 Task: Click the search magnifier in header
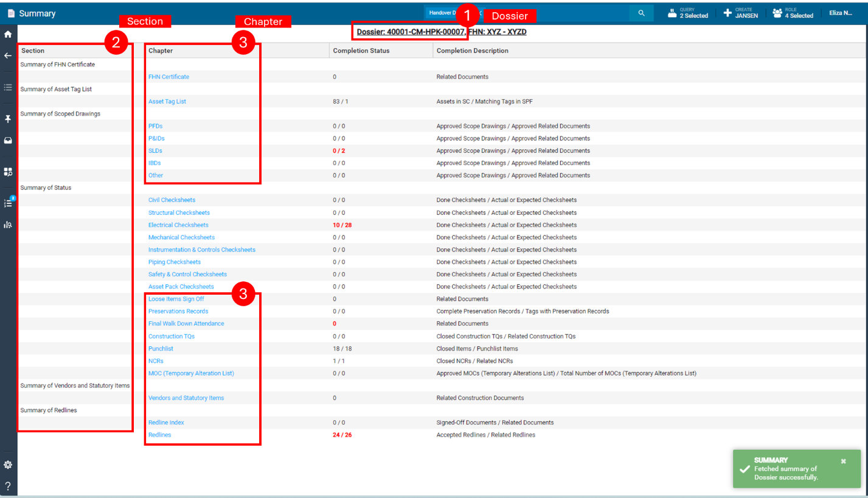point(641,13)
